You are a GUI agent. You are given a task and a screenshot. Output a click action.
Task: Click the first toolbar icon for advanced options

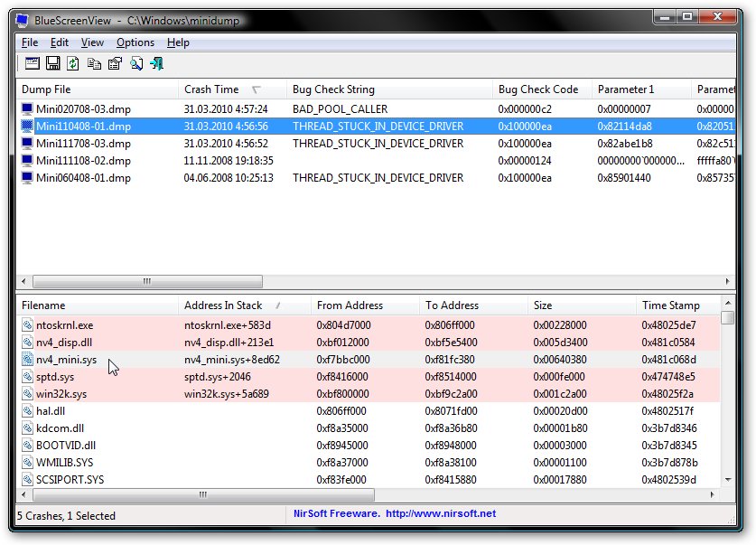32,63
